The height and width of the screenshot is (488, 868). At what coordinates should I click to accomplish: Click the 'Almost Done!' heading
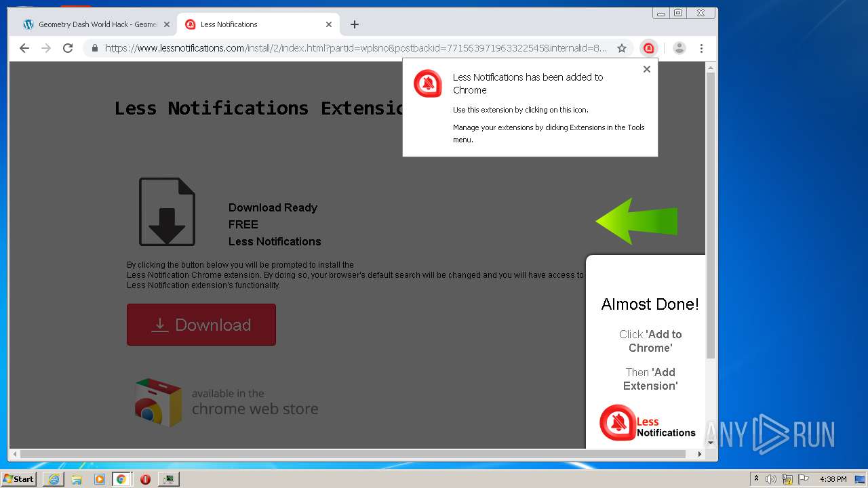coord(650,304)
